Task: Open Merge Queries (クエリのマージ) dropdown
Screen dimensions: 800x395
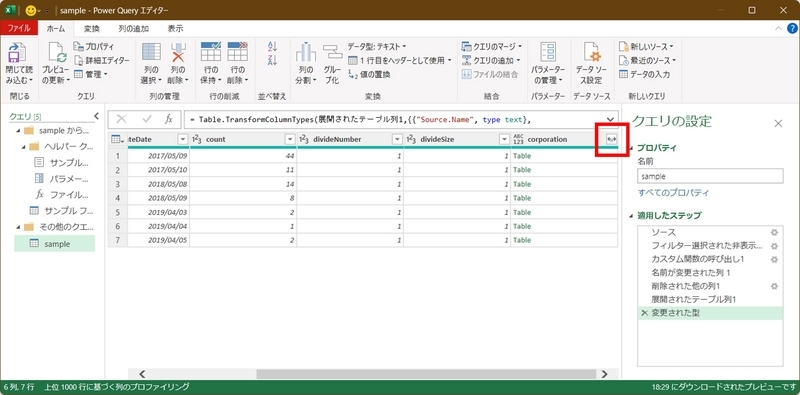Action: [x=491, y=46]
